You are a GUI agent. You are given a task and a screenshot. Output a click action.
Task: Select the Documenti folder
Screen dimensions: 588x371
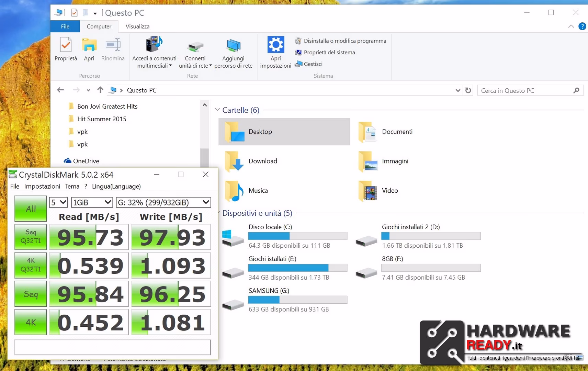[385, 132]
